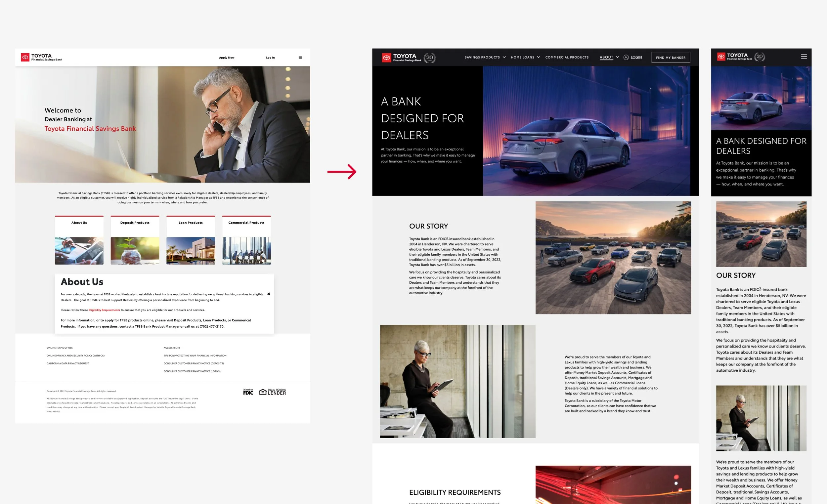This screenshot has width=827, height=504.
Task: Click Apply Now in the old header
Action: pos(227,58)
